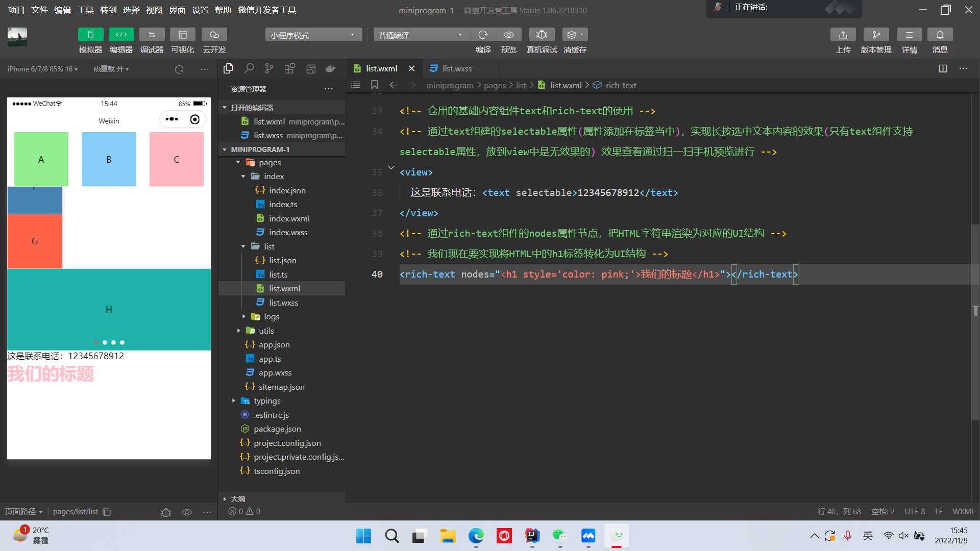Image resolution: width=980 pixels, height=551 pixels.
Task: Toggle the editor panel button
Action: 121,35
